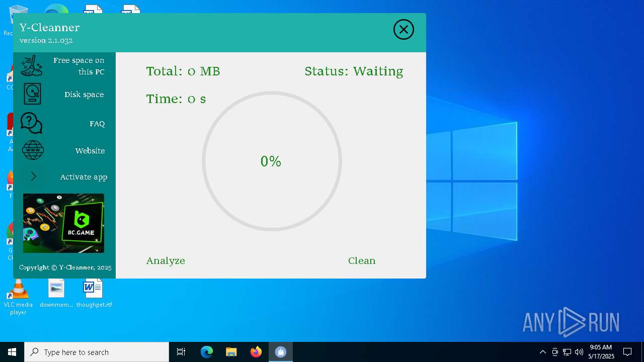Launch Firefox from taskbar

256,352
